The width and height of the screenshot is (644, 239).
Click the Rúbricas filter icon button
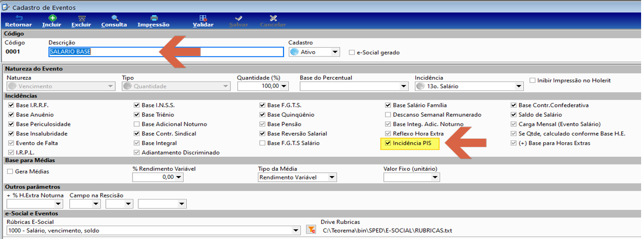pyautogui.click(x=311, y=230)
